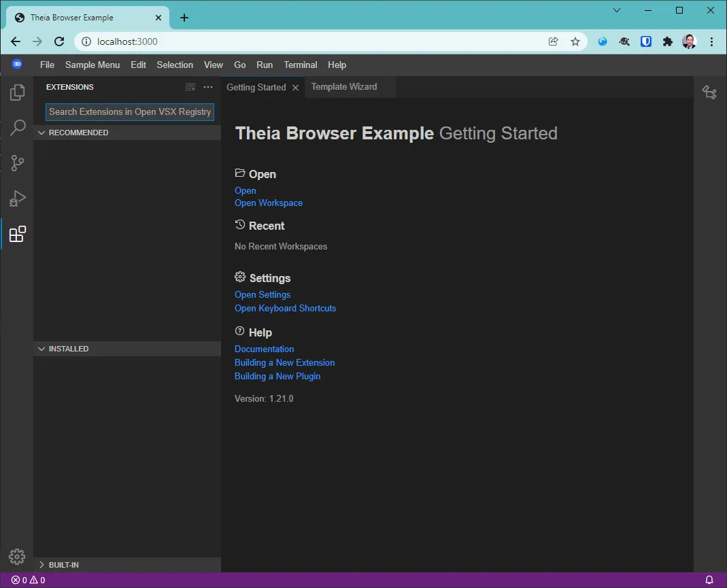Close the Getting Started tab
The image size is (727, 588).
click(295, 88)
